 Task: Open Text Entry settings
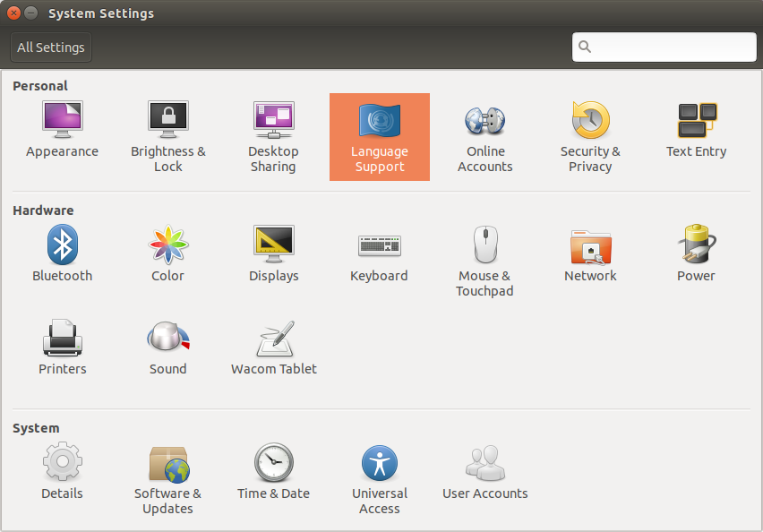coord(697,130)
